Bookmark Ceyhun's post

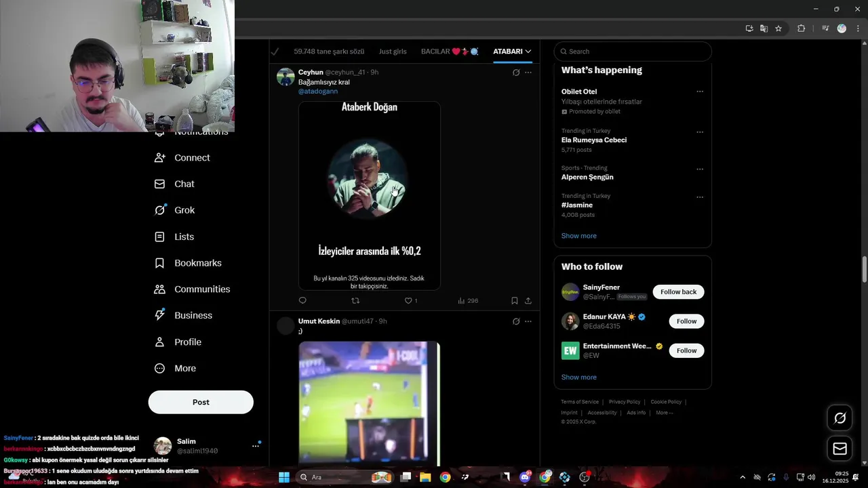click(515, 300)
